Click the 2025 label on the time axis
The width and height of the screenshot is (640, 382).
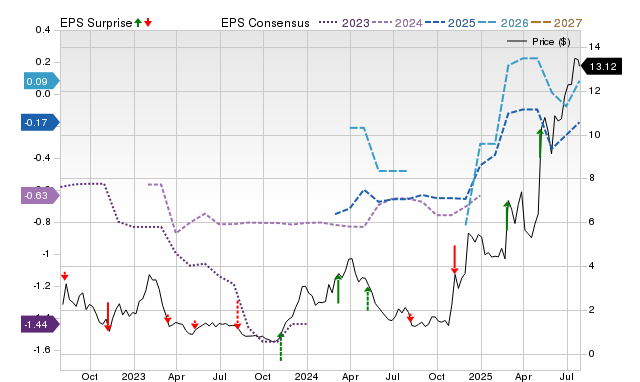480,376
